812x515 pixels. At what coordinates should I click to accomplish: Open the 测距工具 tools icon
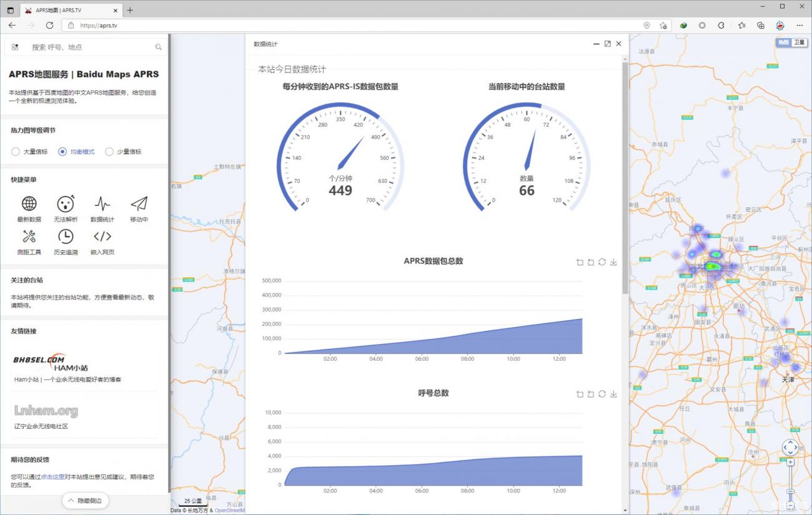coord(29,236)
